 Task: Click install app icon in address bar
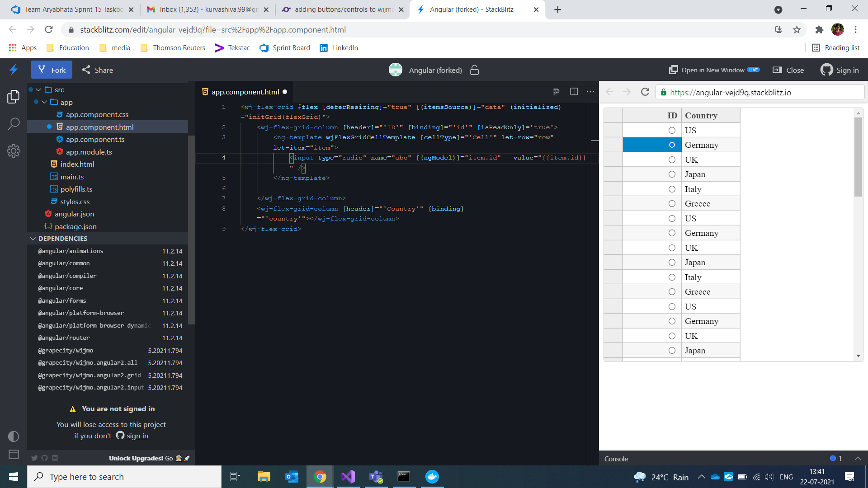coord(778,30)
